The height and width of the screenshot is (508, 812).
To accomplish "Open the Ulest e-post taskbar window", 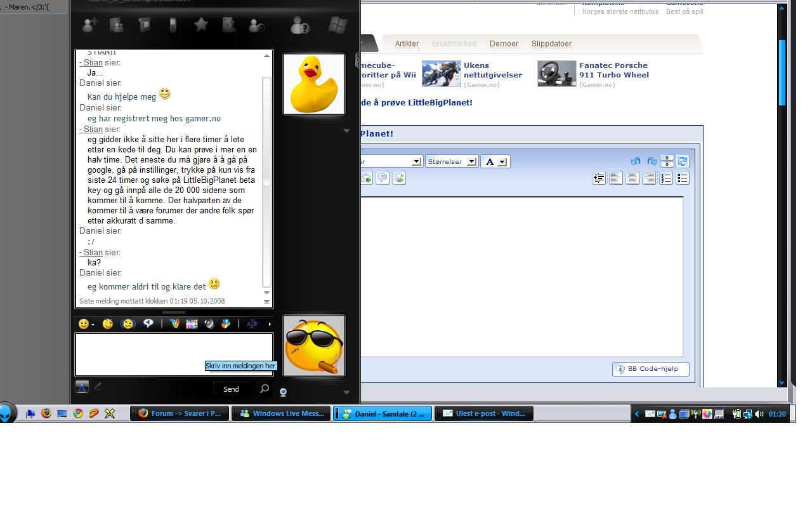I will [484, 413].
